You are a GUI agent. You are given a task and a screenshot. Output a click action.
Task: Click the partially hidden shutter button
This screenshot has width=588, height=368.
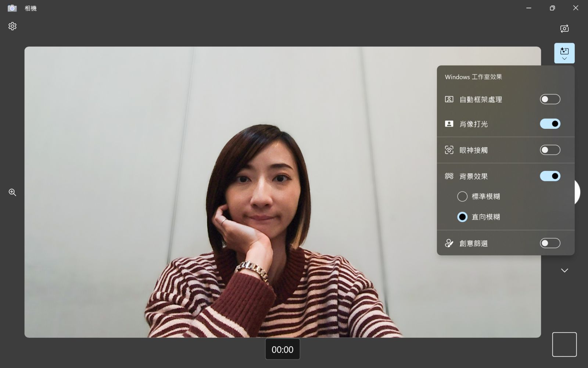(x=577, y=192)
